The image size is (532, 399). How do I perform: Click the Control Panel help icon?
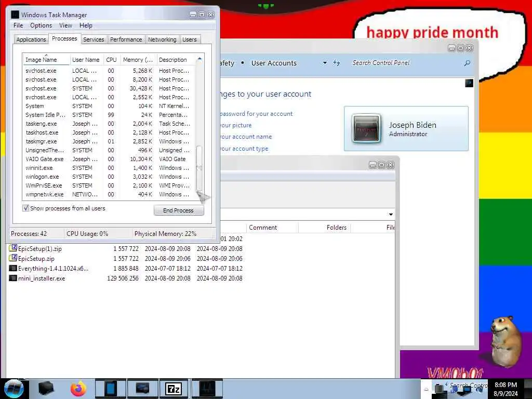469,83
